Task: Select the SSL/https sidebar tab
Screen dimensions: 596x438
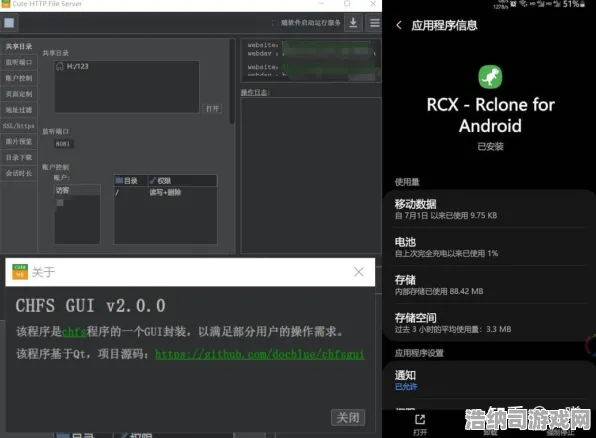Action: pos(19,126)
